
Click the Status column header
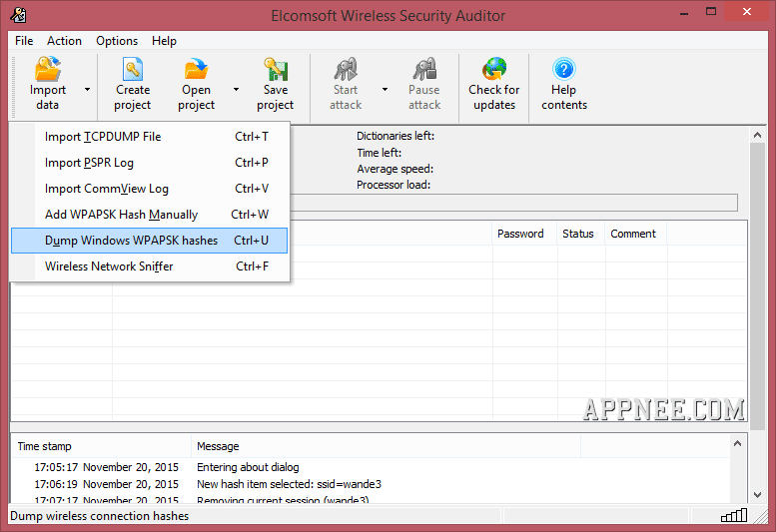(581, 234)
